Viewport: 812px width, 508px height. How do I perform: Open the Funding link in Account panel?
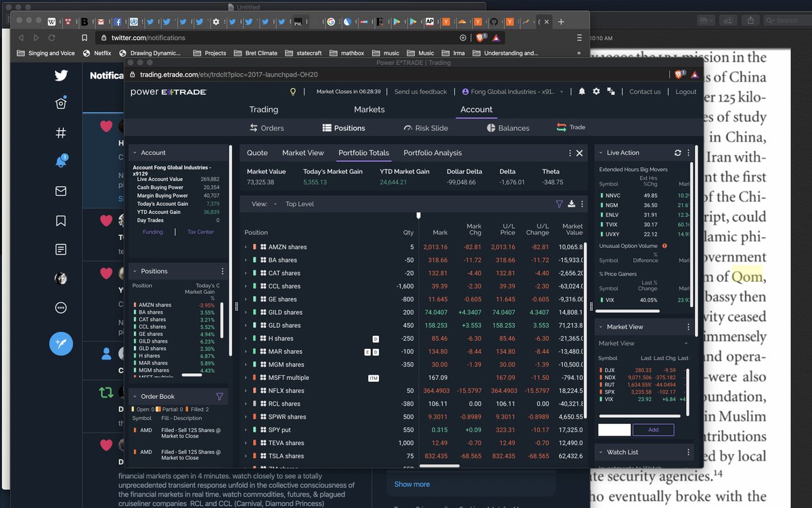click(152, 232)
